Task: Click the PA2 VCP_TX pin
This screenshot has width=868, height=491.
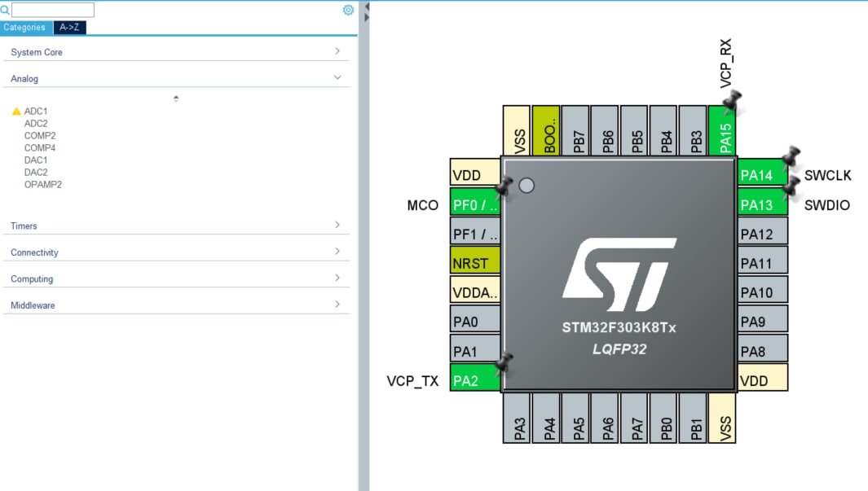Action: point(475,378)
